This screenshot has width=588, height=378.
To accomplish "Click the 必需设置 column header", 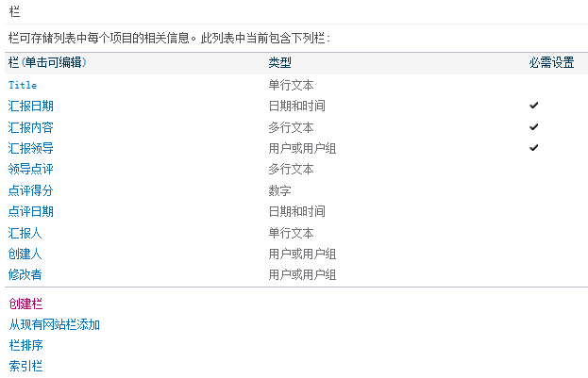I will 551,62.
